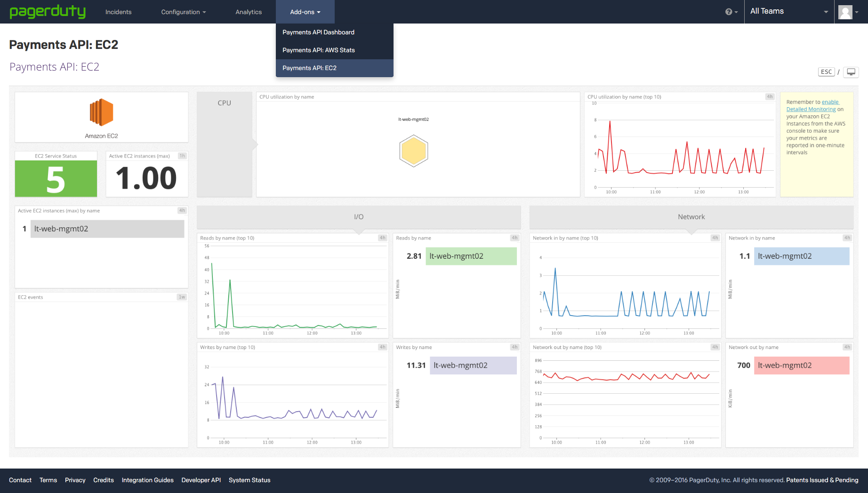Select Payments API Dashboard menu entry
This screenshot has width=868, height=493.
318,32
